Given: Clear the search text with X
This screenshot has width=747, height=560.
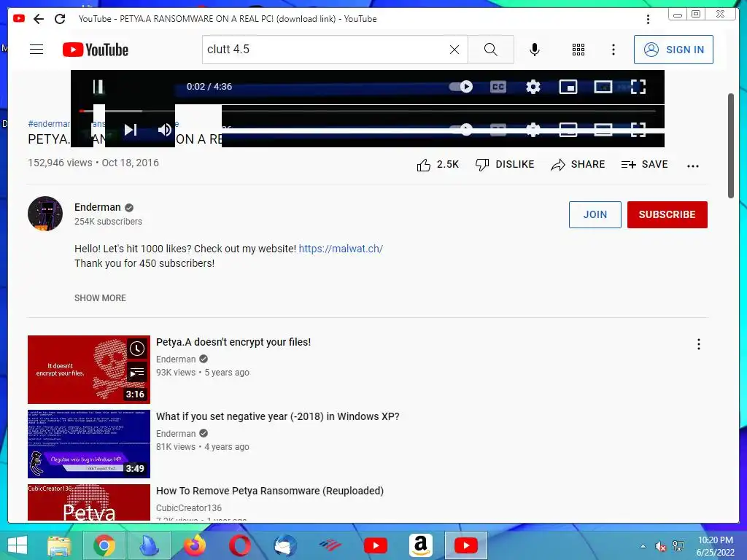Looking at the screenshot, I should 454,50.
